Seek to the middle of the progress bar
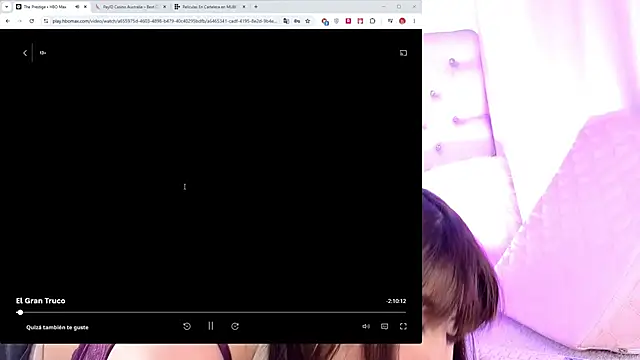 211,312
